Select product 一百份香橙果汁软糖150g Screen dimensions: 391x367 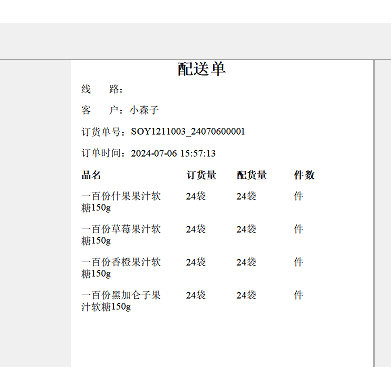point(121,268)
